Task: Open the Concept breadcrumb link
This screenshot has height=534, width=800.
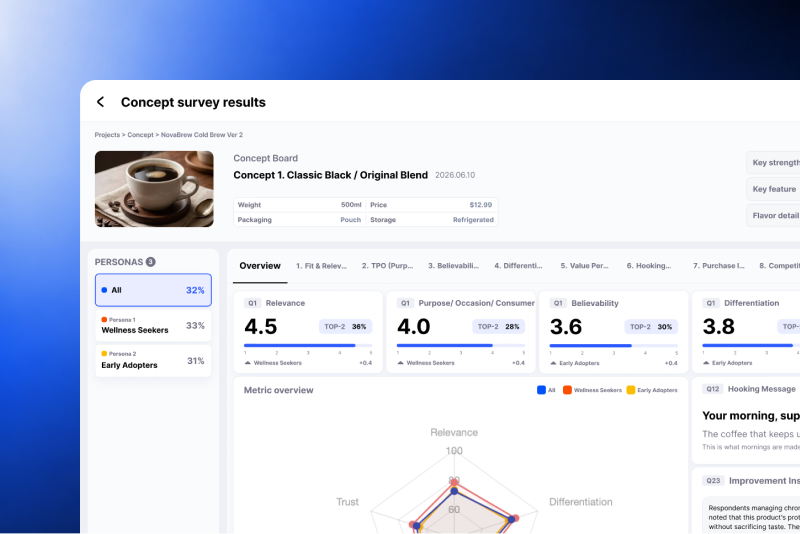Action: point(140,135)
